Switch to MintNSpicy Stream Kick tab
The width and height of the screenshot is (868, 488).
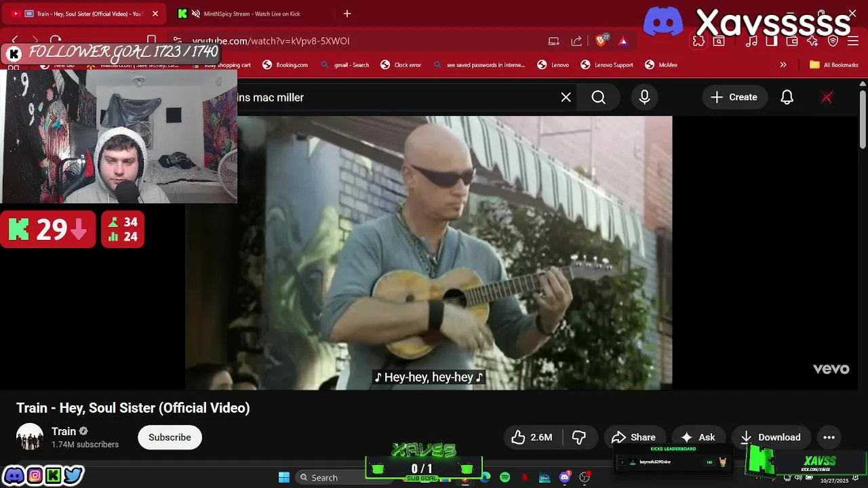251,14
